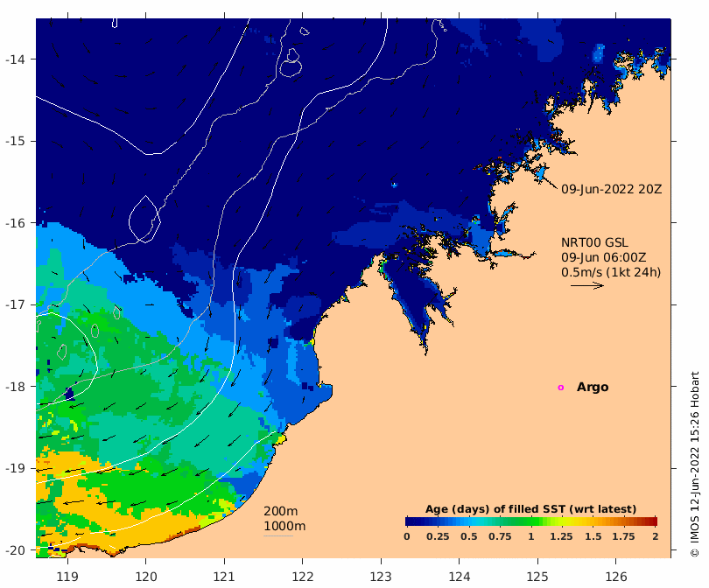Click the colorbar tick label '2'
The height and width of the screenshot is (588, 709).
656,536
